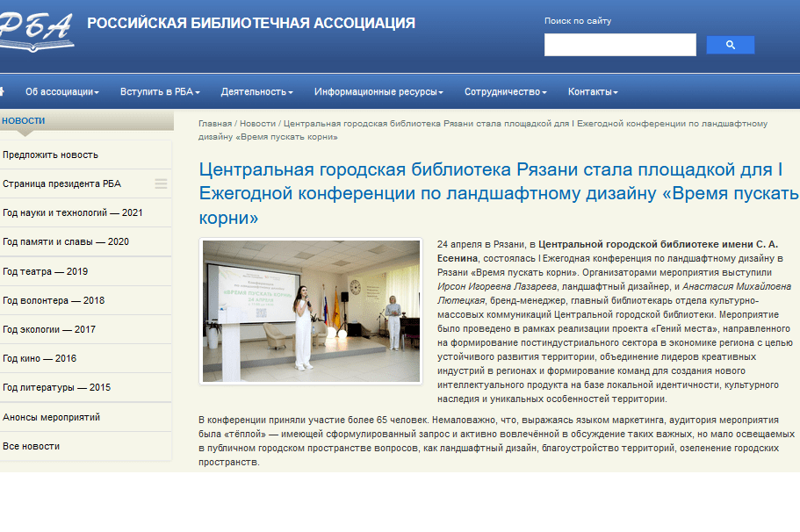Go to Новости breadcrumb link
800x532 pixels.
click(x=257, y=124)
